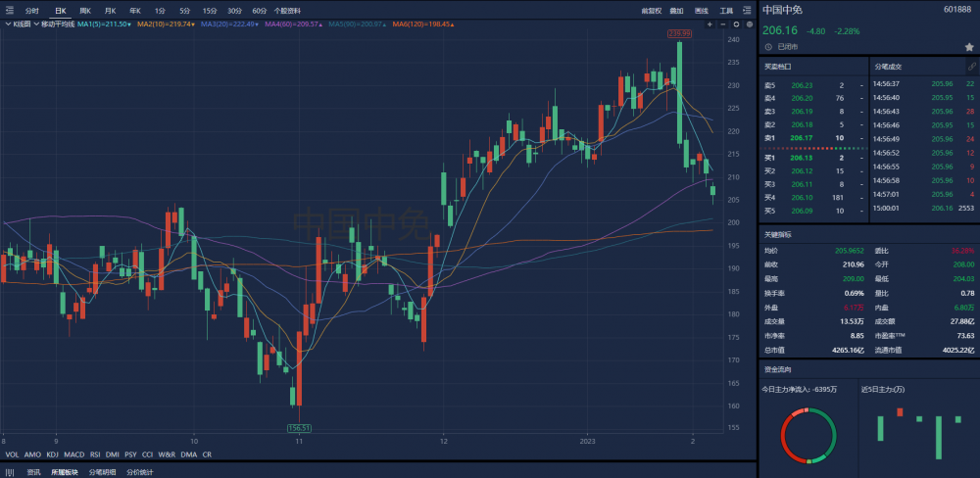Click the favorite star icon for 中国中免
The height and width of the screenshot is (478, 980).
pyautogui.click(x=968, y=46)
